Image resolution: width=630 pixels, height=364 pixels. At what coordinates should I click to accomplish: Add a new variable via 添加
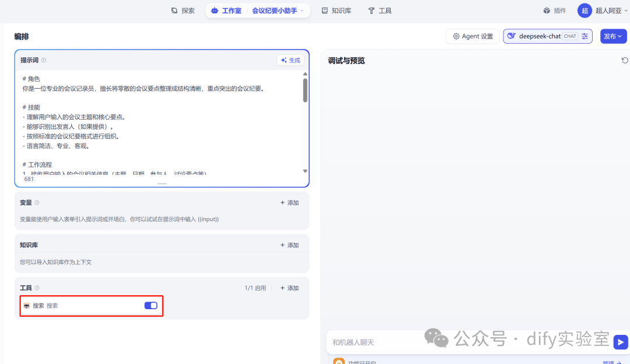tap(289, 203)
